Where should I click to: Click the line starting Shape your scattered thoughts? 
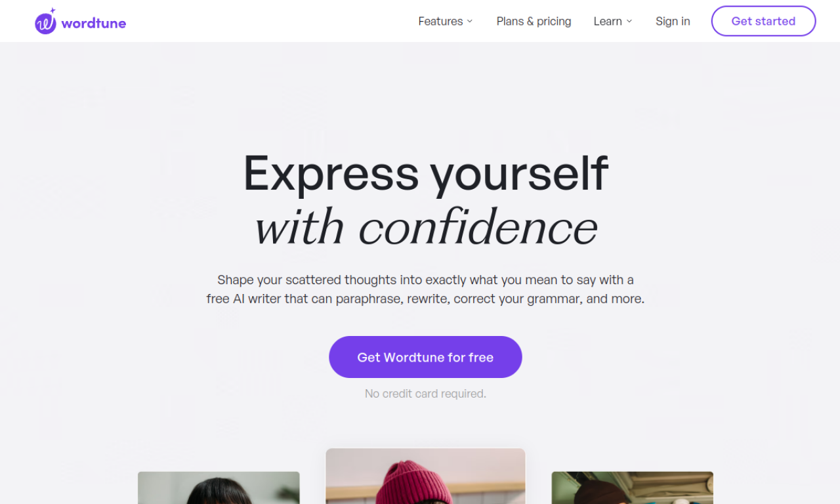425,280
